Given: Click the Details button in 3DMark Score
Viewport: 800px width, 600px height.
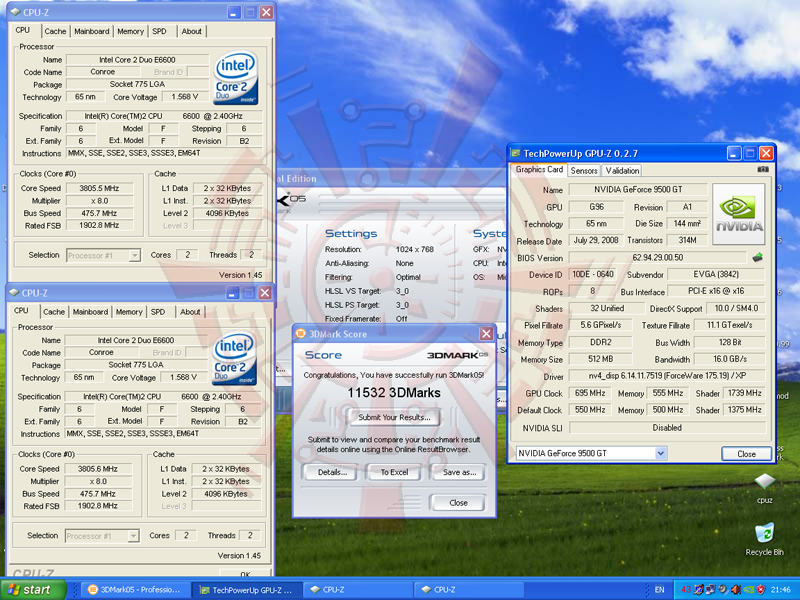Looking at the screenshot, I should click(x=332, y=472).
